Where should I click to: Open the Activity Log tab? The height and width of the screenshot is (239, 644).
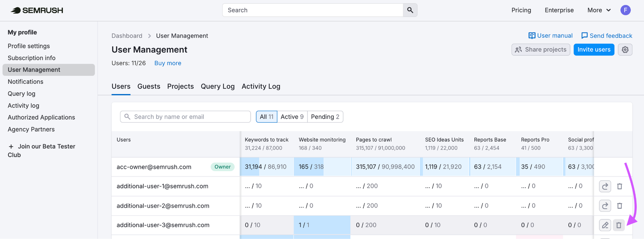(x=261, y=87)
